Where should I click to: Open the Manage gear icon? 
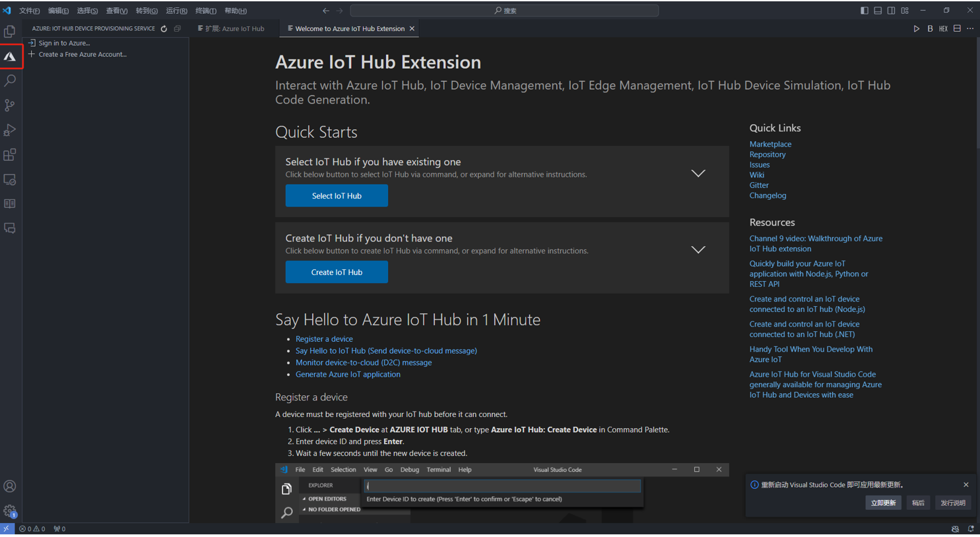click(10, 511)
